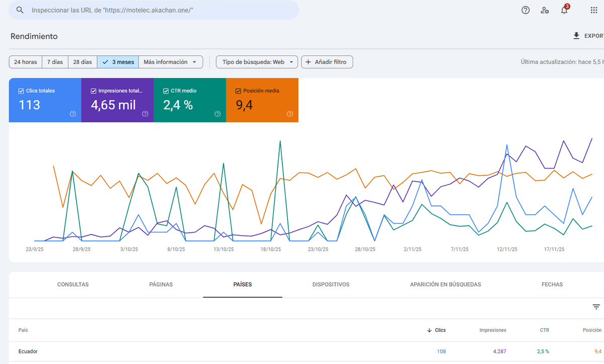Open the notifications bell
The height and width of the screenshot is (364, 604).
[x=564, y=10]
